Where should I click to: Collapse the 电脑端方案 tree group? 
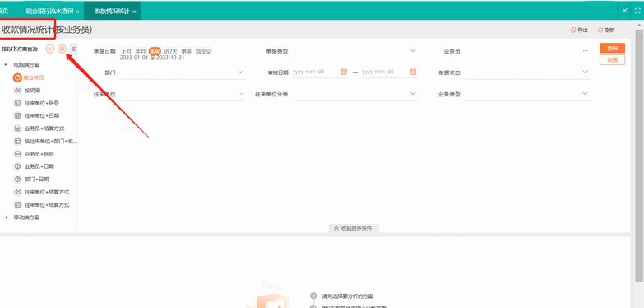[x=6, y=65]
